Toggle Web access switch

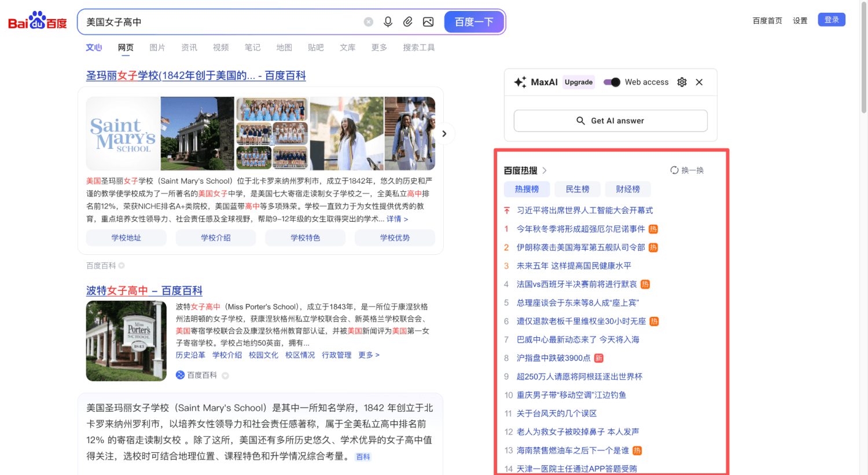pyautogui.click(x=612, y=82)
